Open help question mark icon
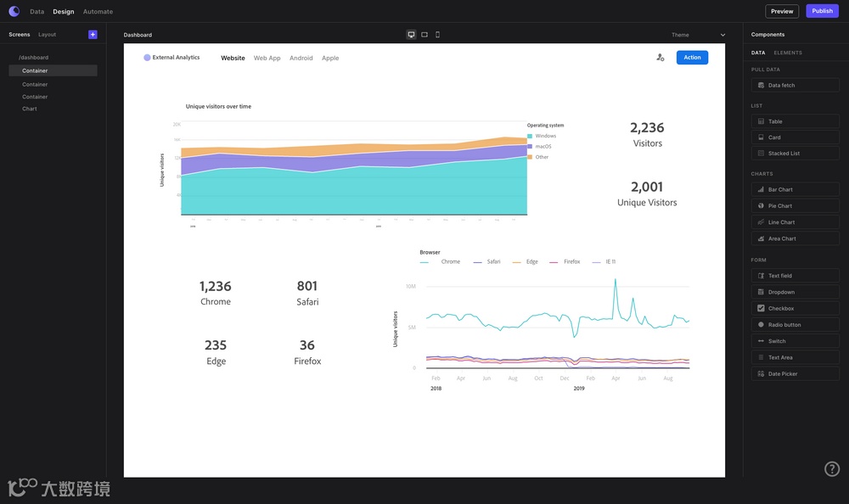This screenshot has height=504, width=849. pyautogui.click(x=832, y=469)
